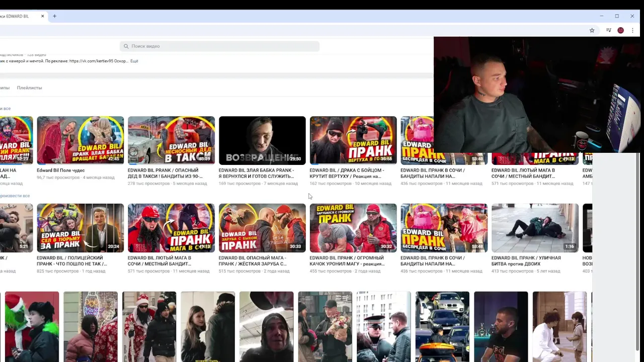
Task: Open the short with long-haired girl
Action: tap(208, 327)
